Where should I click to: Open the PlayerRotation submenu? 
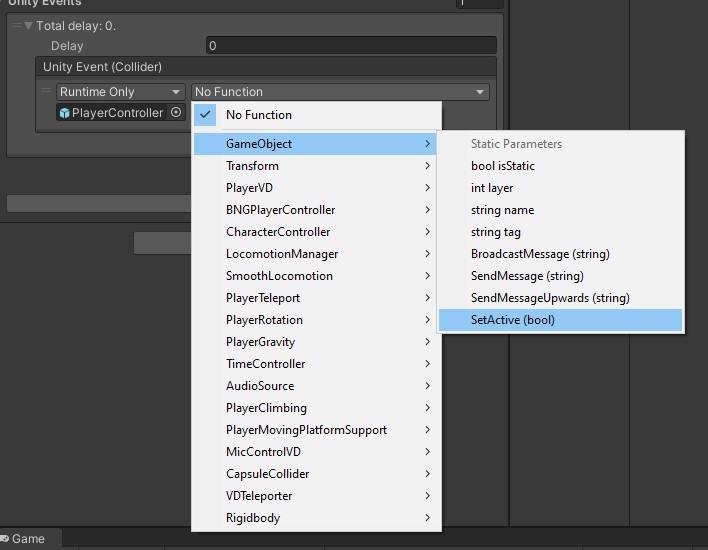tap(317, 320)
